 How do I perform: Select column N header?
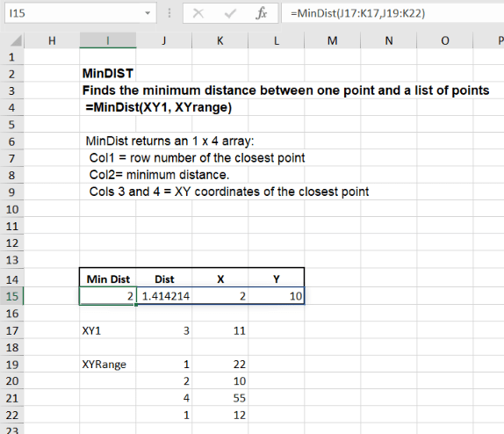389,40
